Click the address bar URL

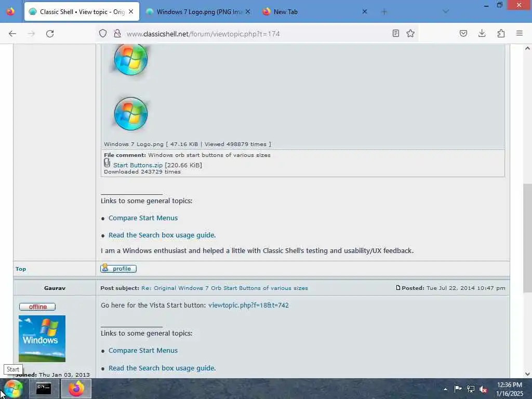(x=203, y=34)
